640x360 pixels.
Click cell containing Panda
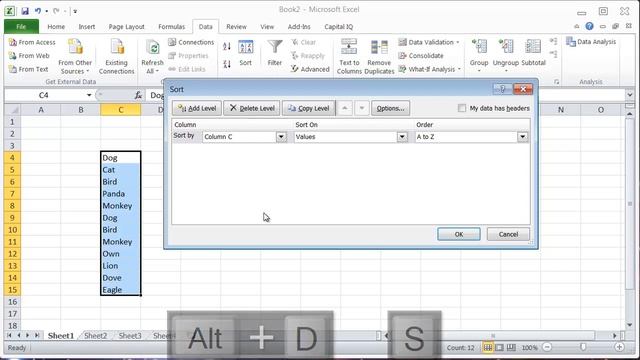pyautogui.click(x=121, y=194)
